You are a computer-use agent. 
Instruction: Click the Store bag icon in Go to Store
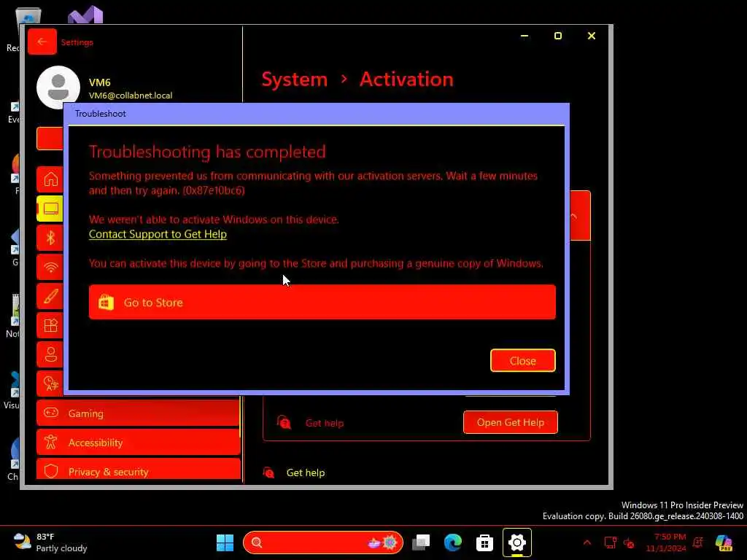point(106,303)
